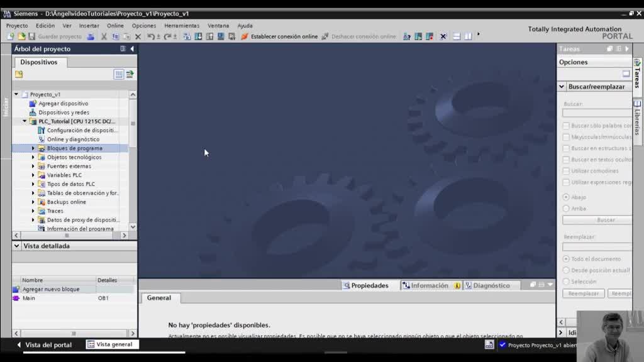
Task: Click the Upload from device icon
Action: pyautogui.click(x=209, y=36)
